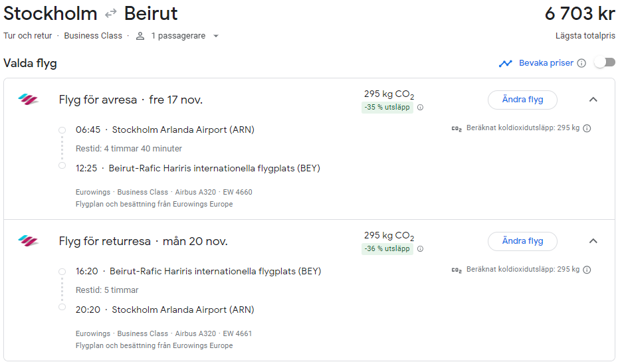Click Ändra flyg for the return flight
The width and height of the screenshot is (622, 364).
coord(522,241)
